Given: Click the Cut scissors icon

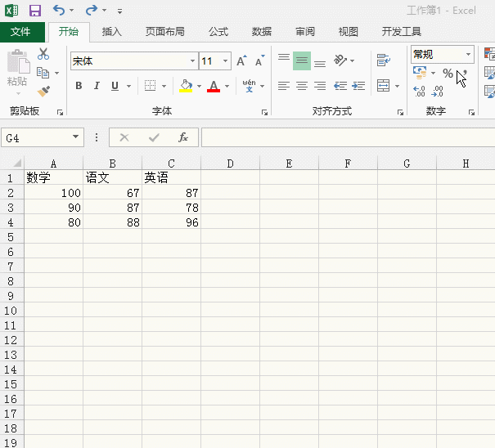Looking at the screenshot, I should [x=43, y=54].
